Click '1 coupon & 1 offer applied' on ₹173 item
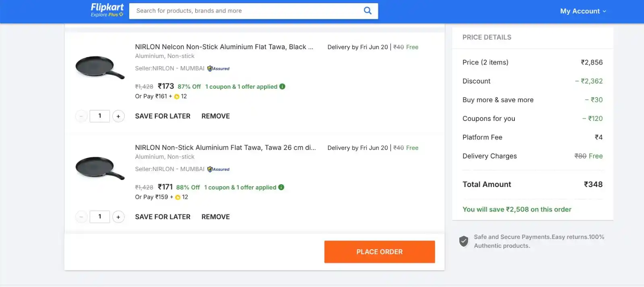Image resolution: width=644 pixels, height=287 pixels. click(x=241, y=87)
